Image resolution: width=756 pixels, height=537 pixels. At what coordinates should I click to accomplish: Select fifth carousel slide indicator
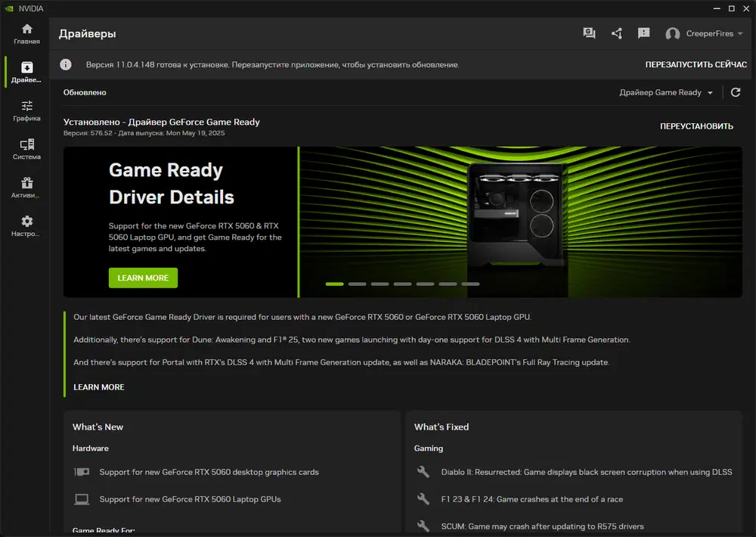[425, 284]
